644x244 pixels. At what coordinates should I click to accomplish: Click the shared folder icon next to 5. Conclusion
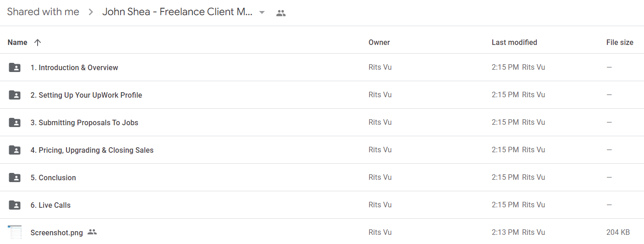coord(15,177)
